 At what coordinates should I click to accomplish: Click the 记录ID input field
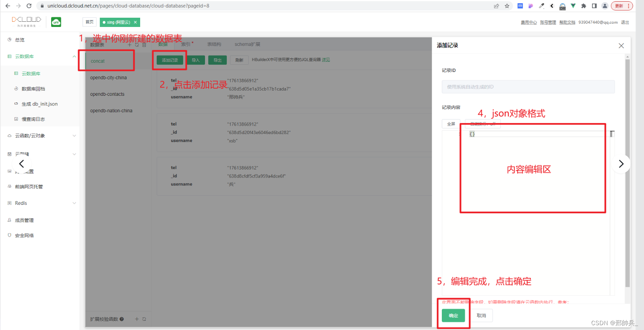point(528,87)
